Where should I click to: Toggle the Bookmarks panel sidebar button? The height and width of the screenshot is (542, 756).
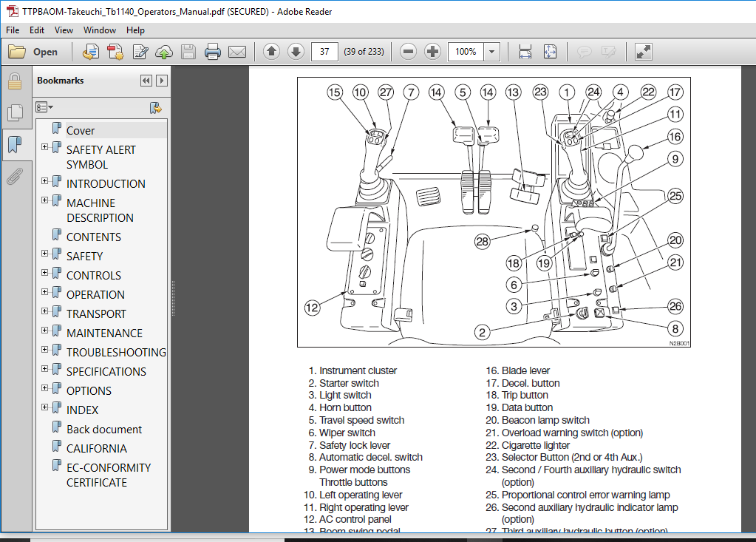point(14,144)
